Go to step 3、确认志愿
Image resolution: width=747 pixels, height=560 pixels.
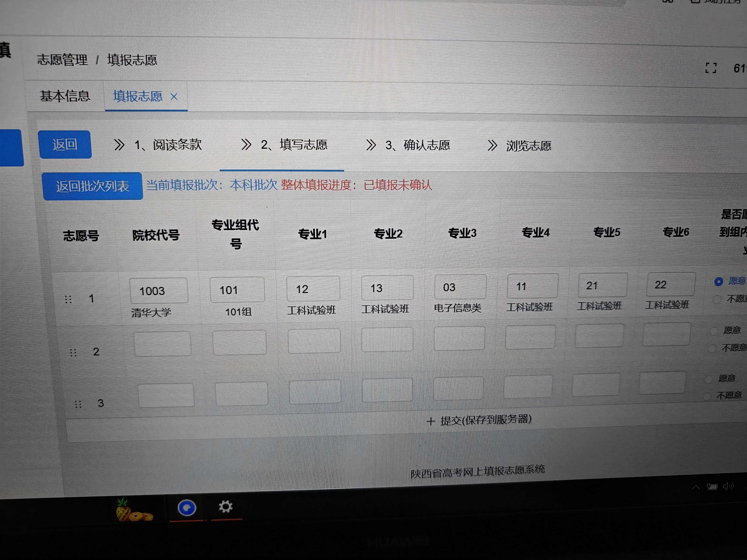[x=418, y=145]
